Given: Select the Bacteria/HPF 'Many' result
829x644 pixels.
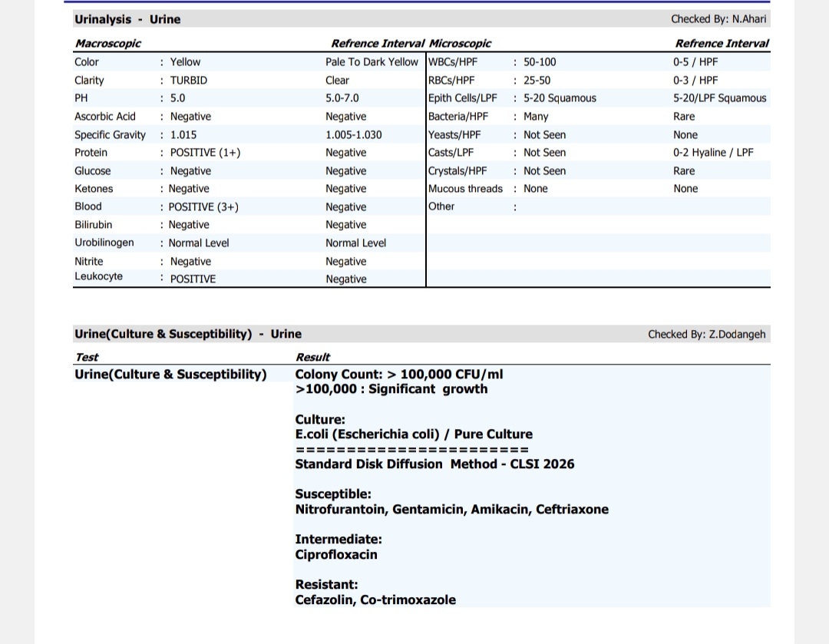Looking at the screenshot, I should pos(536,117).
